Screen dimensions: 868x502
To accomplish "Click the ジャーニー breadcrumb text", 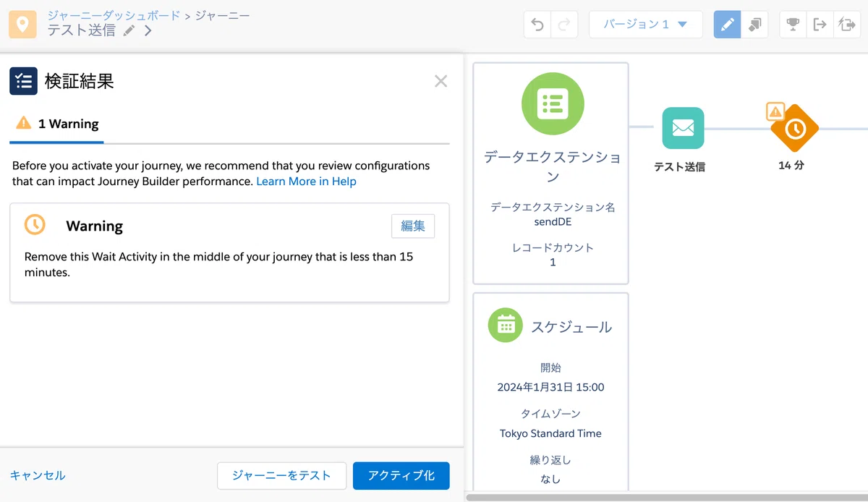I will (223, 15).
